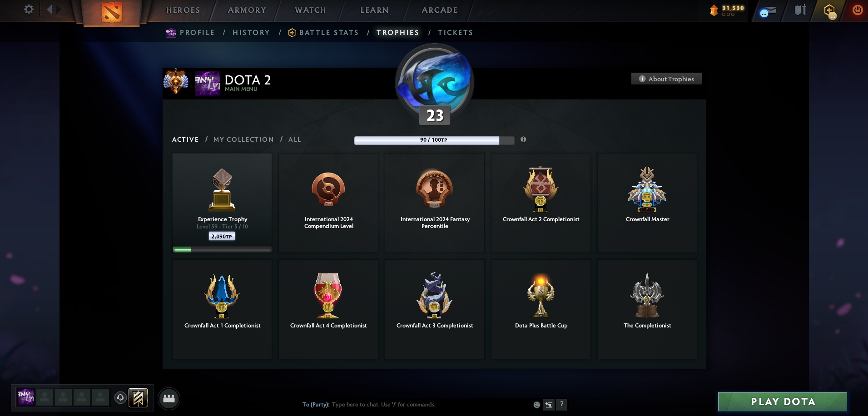Open the Dota Plus icon
Screen dimensions: 868x416
point(830,10)
